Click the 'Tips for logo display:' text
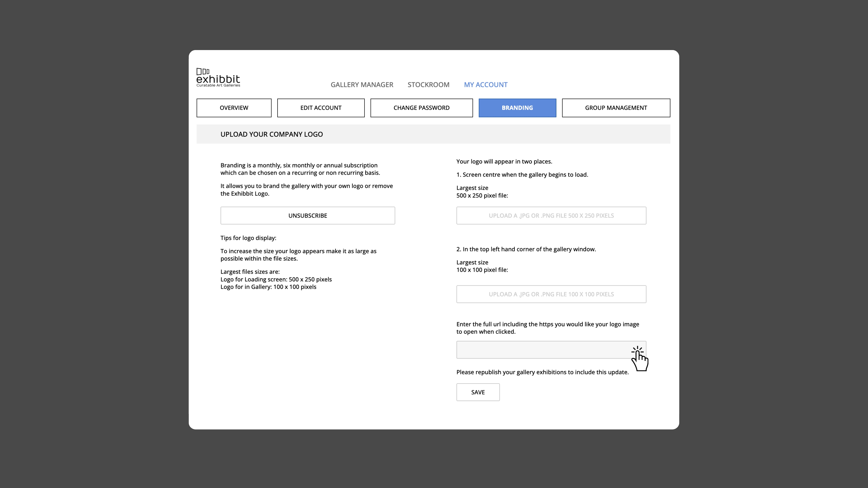This screenshot has height=488, width=868. [x=248, y=238]
